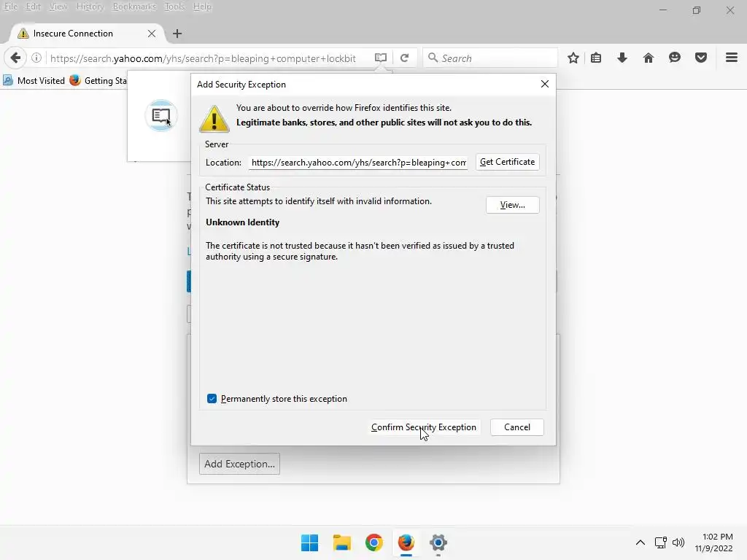Viewport: 747px width, 560px height.
Task: Close the Insecure Connection tab
Action: click(152, 34)
